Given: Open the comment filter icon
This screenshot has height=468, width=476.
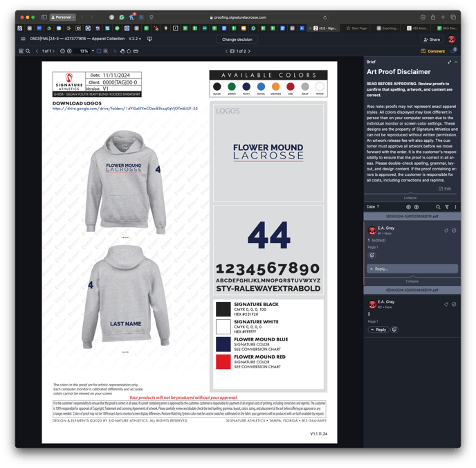Looking at the screenshot, I should pos(447,207).
